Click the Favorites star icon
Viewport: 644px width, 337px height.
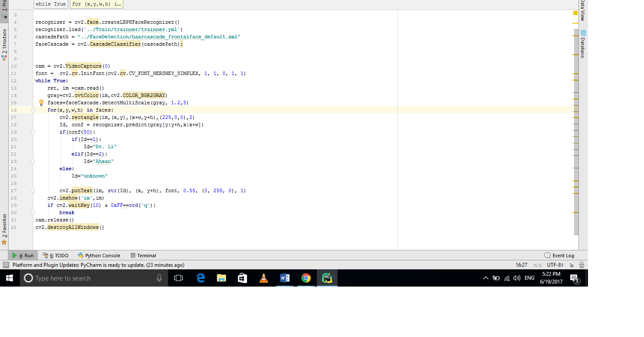click(x=4, y=242)
